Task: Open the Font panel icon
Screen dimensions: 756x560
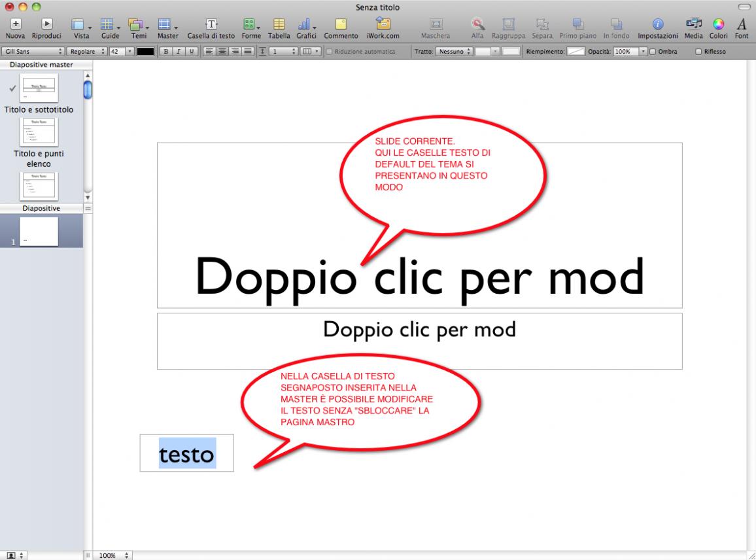Action: click(742, 24)
